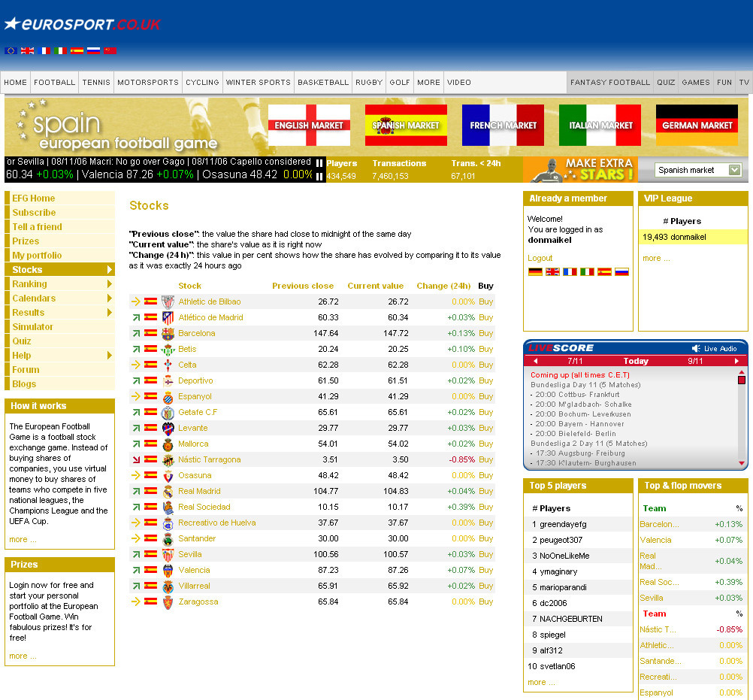Select the Spanish flag in header
Screen dimensions: 753x700
(x=77, y=50)
